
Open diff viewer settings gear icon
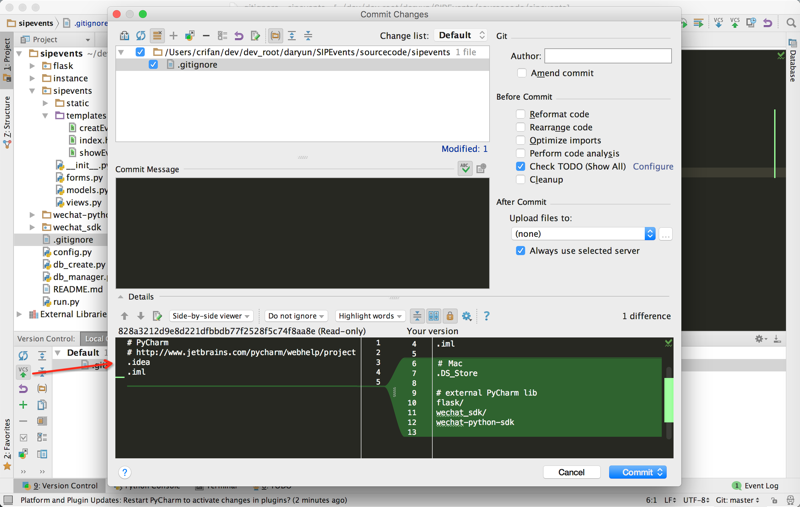click(467, 316)
